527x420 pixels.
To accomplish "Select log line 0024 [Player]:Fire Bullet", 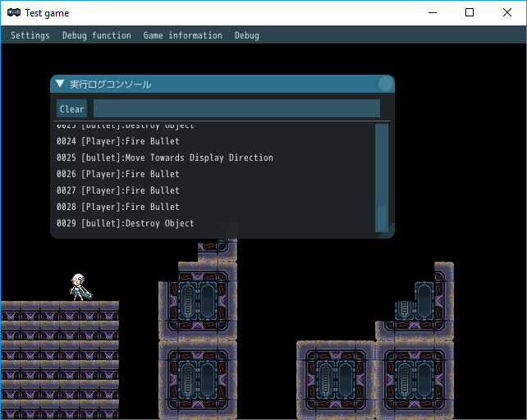I will (x=118, y=141).
